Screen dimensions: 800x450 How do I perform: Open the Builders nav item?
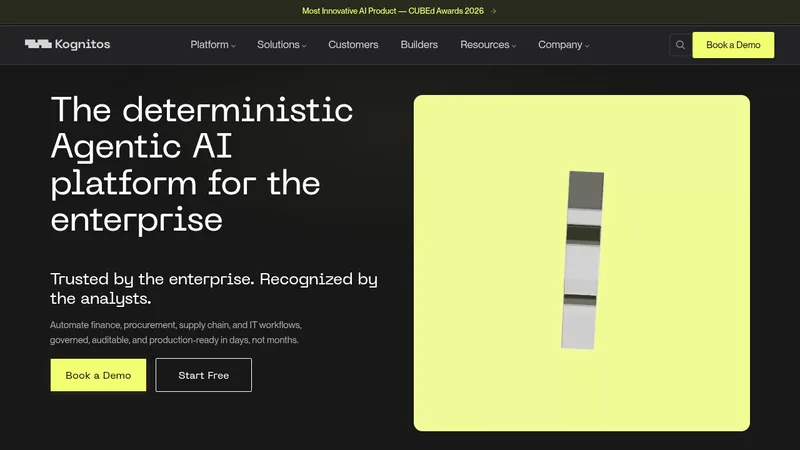pos(419,45)
